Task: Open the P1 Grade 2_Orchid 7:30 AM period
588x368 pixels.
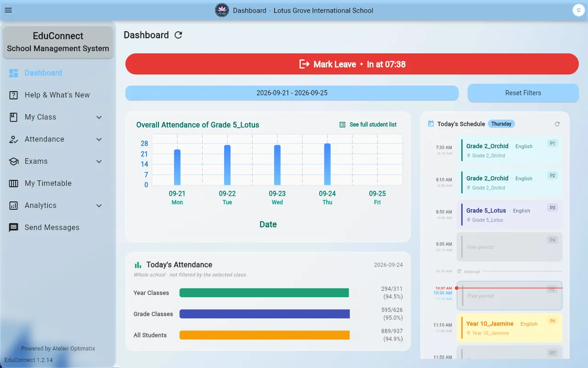Action: [x=509, y=150]
